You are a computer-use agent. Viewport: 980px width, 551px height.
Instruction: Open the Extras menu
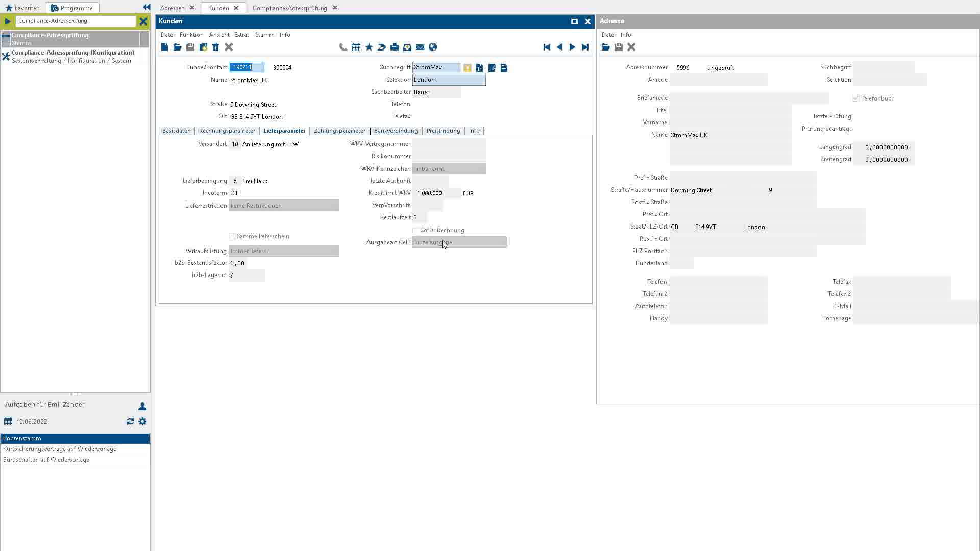242,35
